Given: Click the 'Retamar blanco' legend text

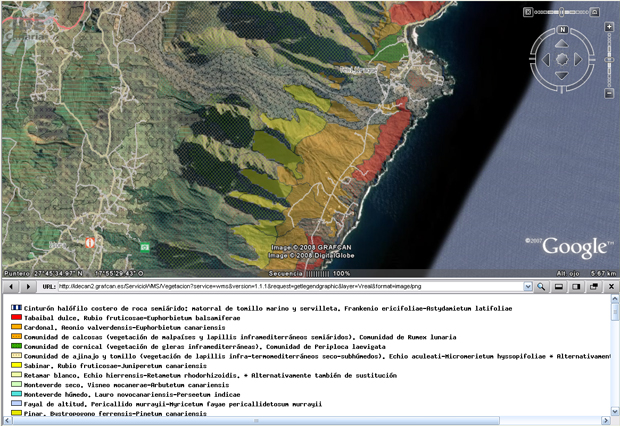Looking at the screenshot, I should (x=210, y=375).
